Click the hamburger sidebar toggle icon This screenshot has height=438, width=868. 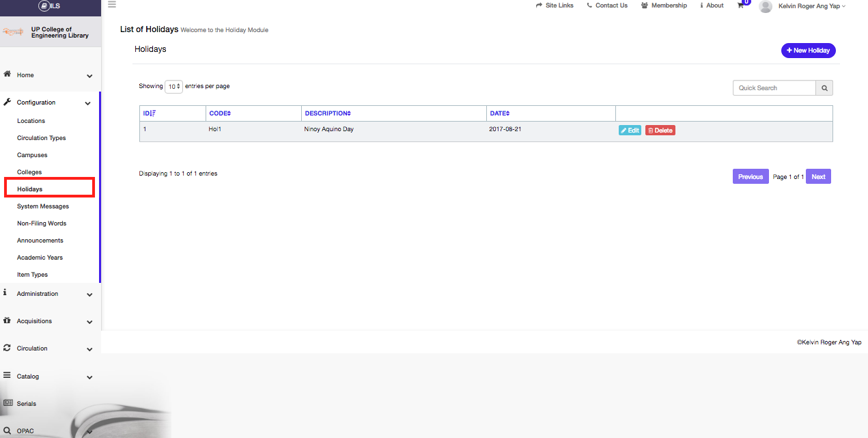[x=112, y=4]
